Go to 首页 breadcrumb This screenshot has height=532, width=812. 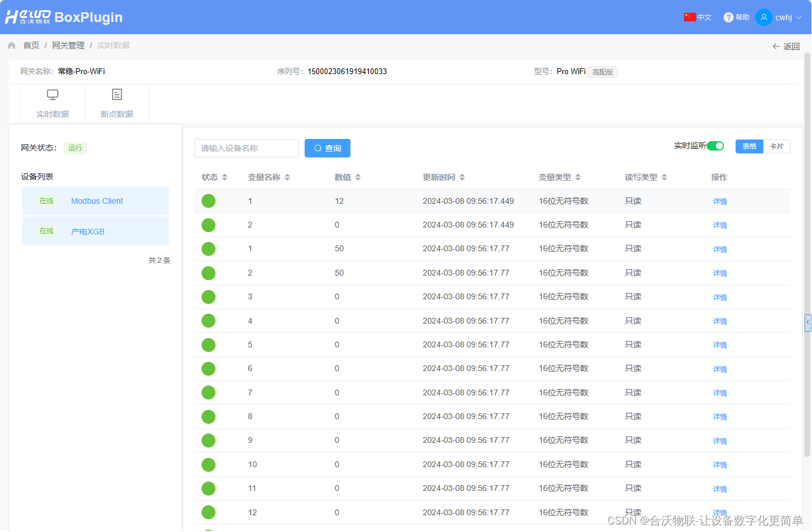31,45
